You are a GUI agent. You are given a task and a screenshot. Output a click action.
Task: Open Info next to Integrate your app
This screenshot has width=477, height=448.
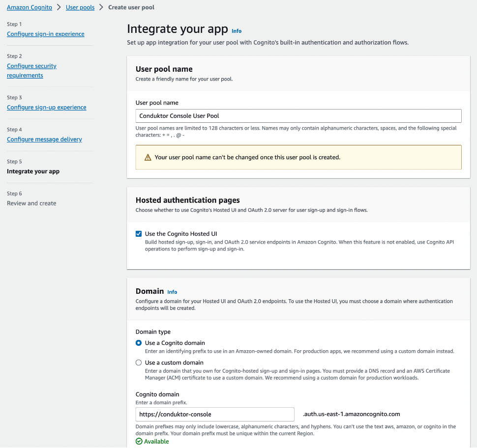[237, 31]
